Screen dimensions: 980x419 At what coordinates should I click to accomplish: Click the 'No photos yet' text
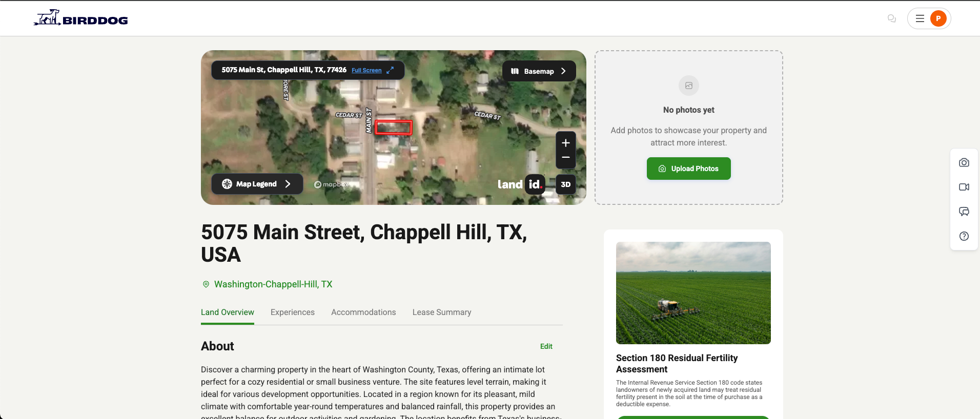point(689,110)
